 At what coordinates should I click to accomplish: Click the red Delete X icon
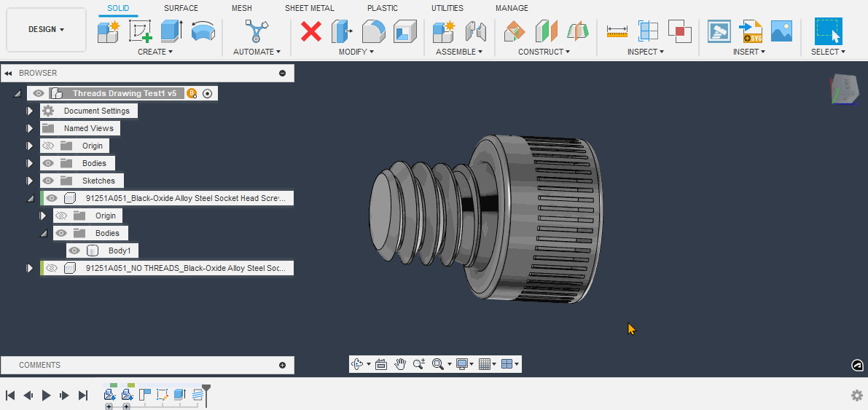pos(311,31)
